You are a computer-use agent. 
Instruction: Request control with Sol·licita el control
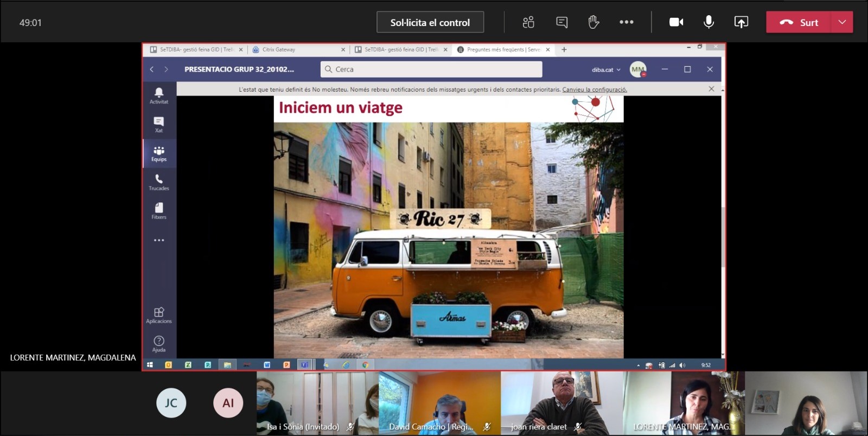tap(430, 22)
